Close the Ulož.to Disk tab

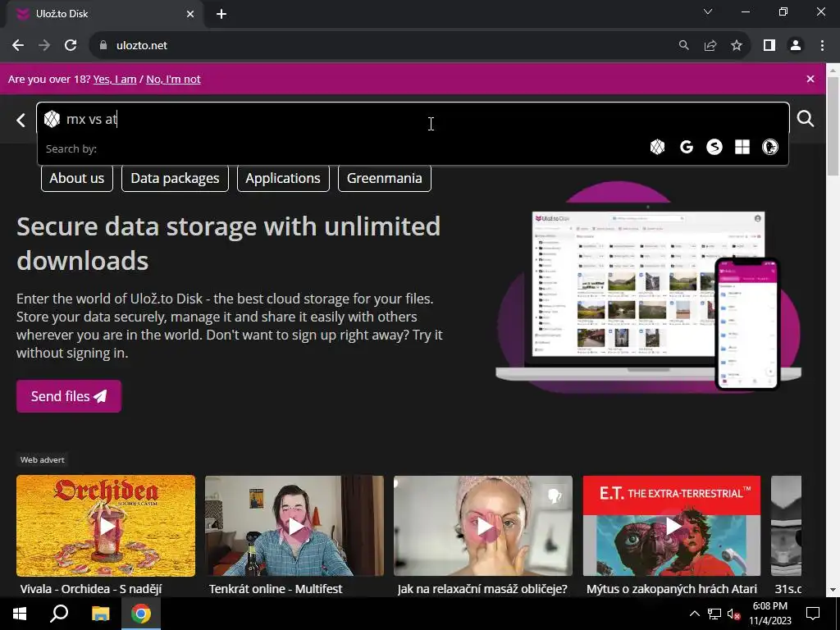(190, 14)
